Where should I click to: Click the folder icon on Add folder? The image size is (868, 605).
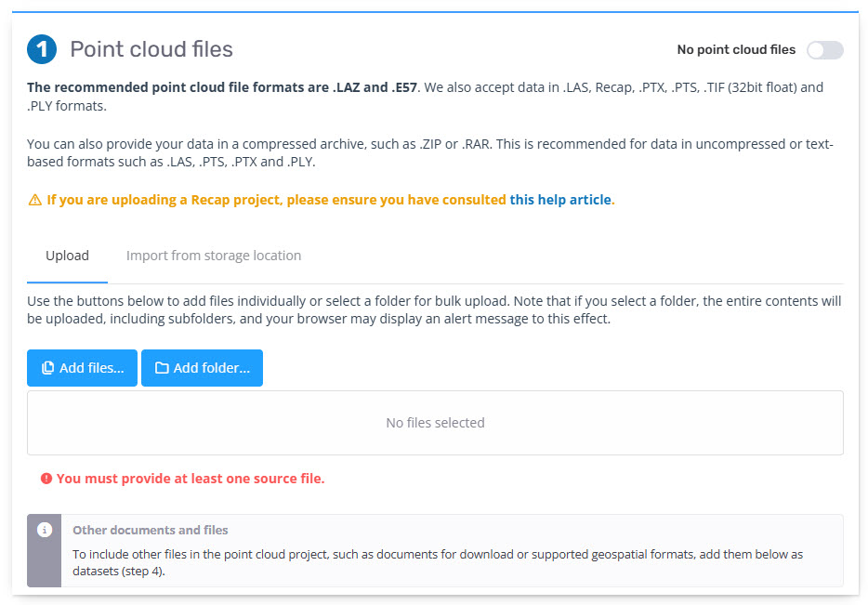[x=162, y=368]
